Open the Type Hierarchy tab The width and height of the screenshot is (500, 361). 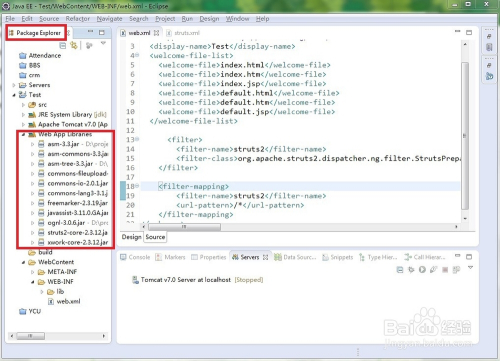coord(378,257)
